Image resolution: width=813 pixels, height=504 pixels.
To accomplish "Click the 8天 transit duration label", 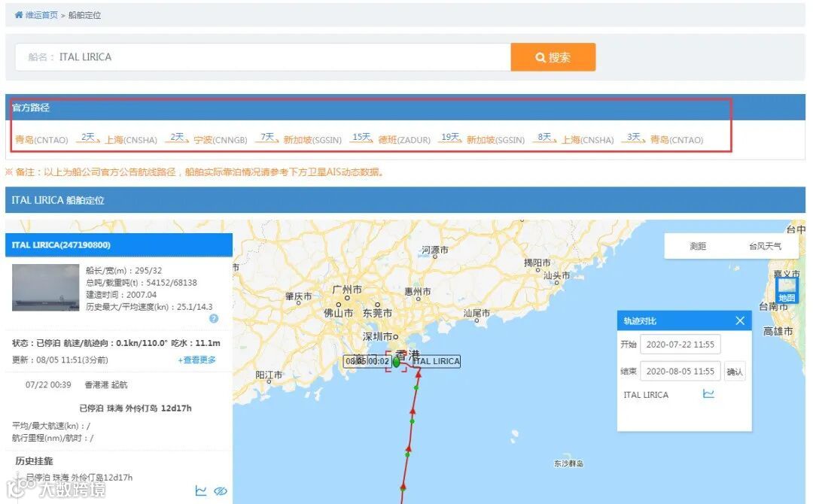I will [544, 137].
